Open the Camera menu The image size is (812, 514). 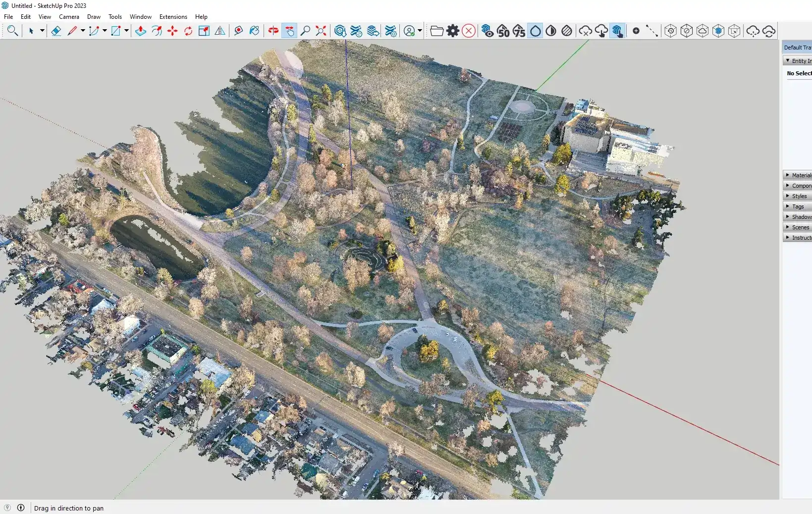click(x=69, y=16)
